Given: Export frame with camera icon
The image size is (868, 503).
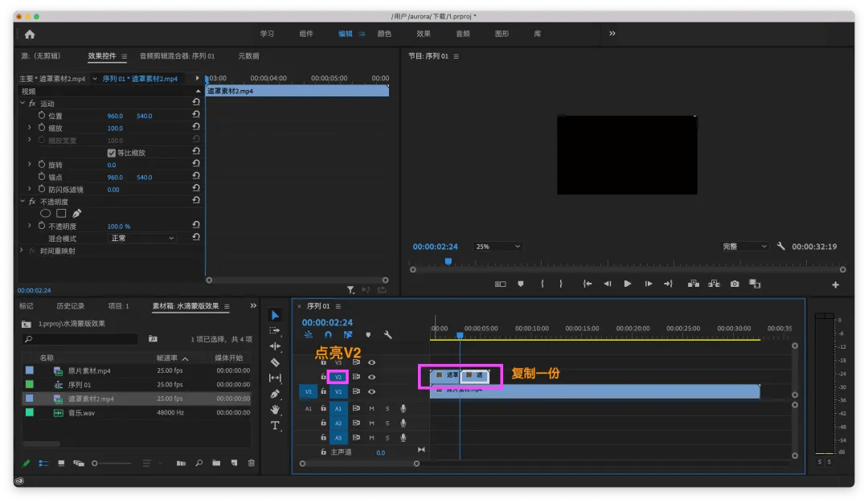Looking at the screenshot, I should point(735,284).
